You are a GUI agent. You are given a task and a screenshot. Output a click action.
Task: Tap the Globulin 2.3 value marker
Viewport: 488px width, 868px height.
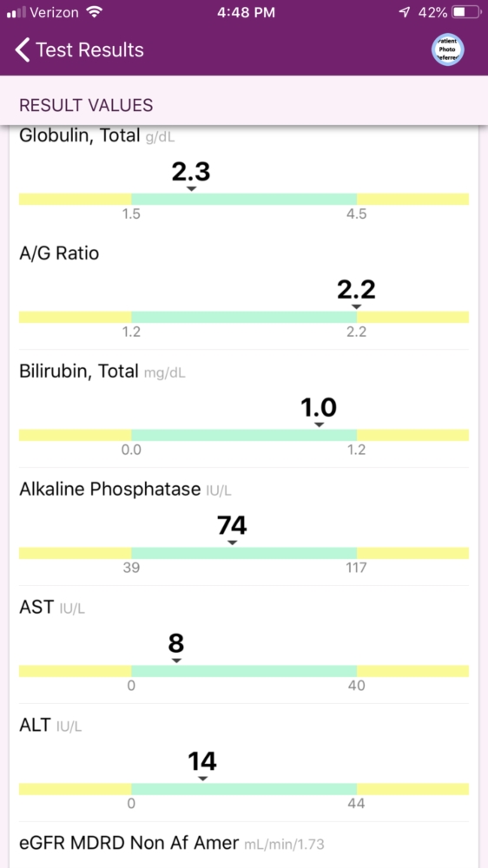191,189
